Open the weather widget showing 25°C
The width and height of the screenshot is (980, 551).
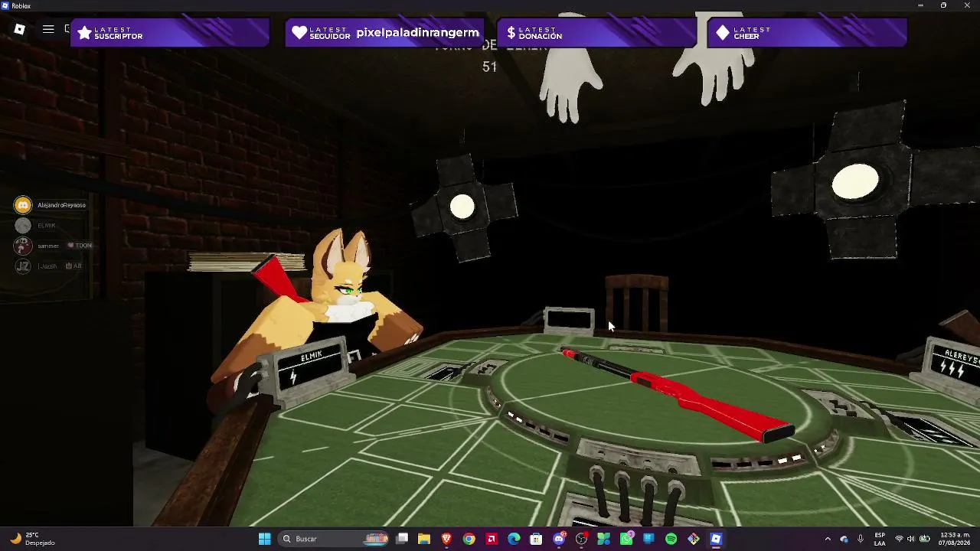click(32, 539)
